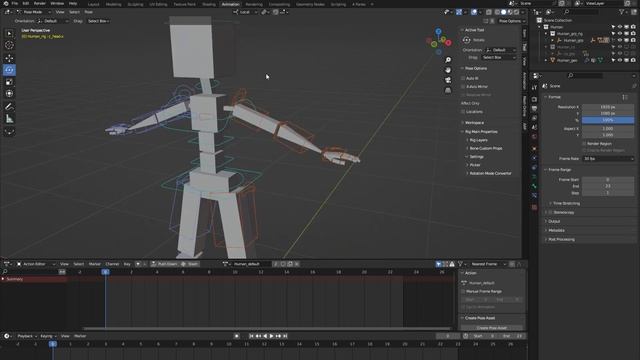Click the Resolution X value field

tap(608, 107)
